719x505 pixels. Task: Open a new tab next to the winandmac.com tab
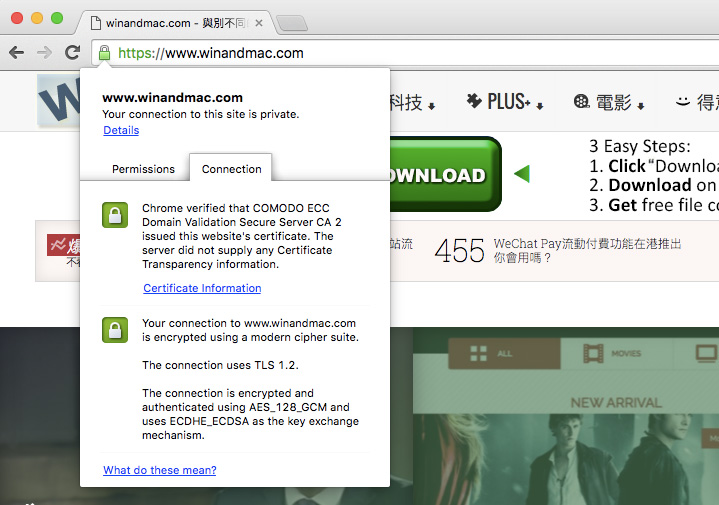pos(291,22)
